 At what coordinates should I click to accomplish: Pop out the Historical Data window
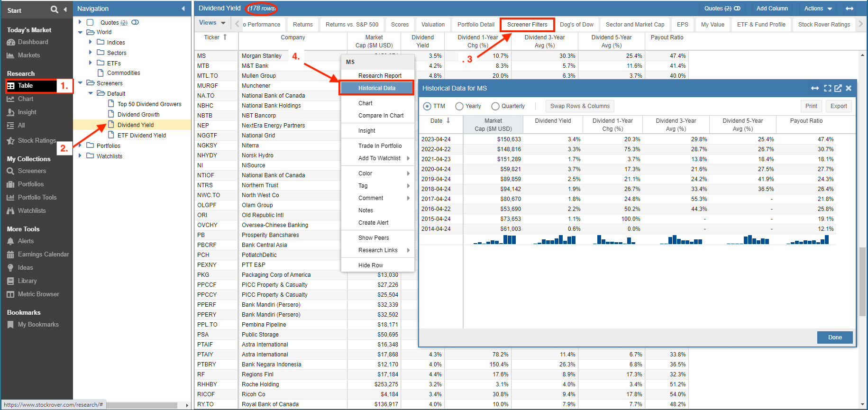838,88
